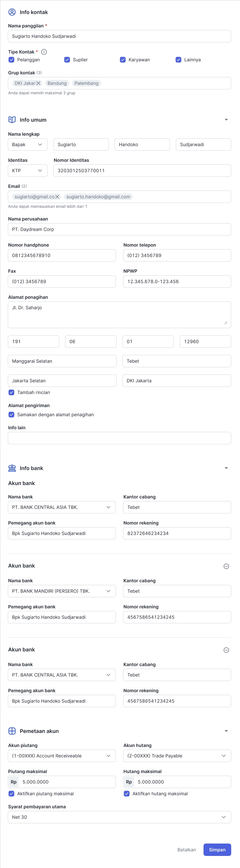240x868 pixels.
Task: Click the Batalkan button
Action: click(187, 849)
